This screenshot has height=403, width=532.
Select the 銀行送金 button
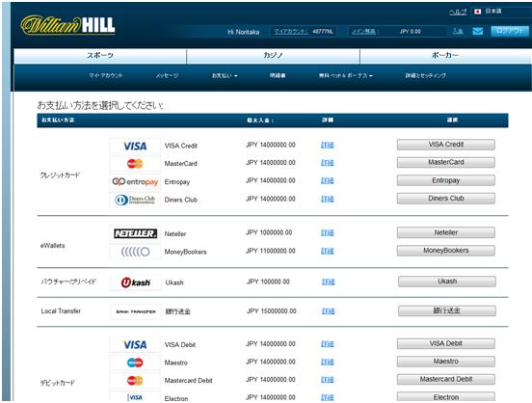pos(447,310)
